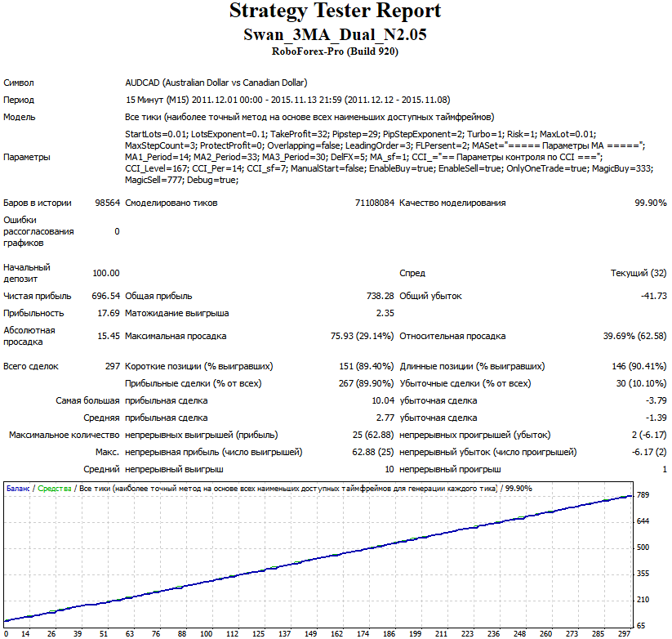
Task: Click chart axis value 65
Action: [641, 626]
